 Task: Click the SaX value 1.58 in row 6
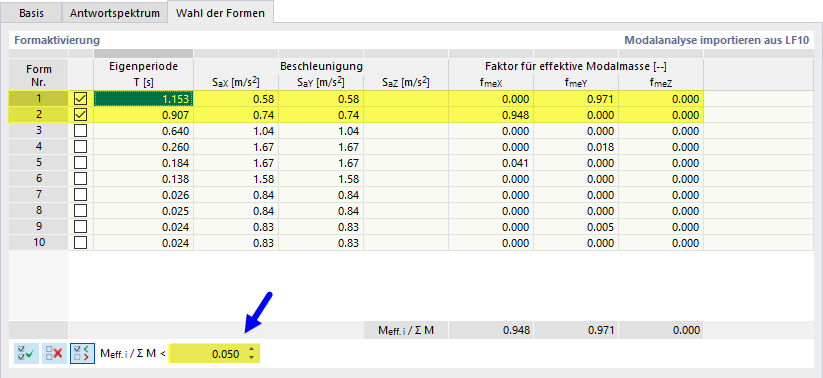(236, 178)
